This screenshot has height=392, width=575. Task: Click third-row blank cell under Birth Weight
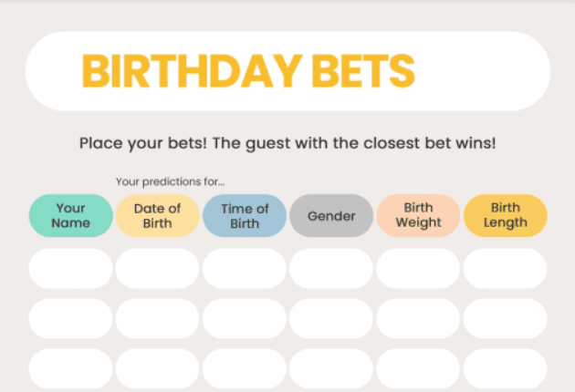point(418,368)
